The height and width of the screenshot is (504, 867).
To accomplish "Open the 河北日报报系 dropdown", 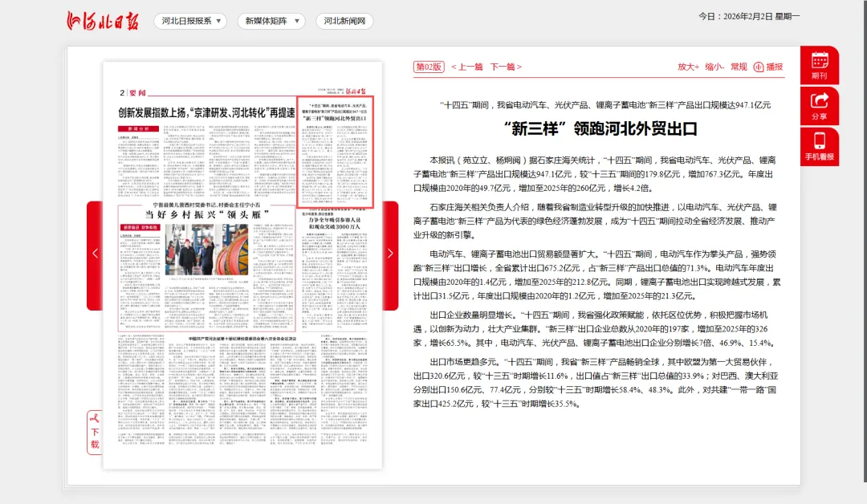I will click(191, 21).
